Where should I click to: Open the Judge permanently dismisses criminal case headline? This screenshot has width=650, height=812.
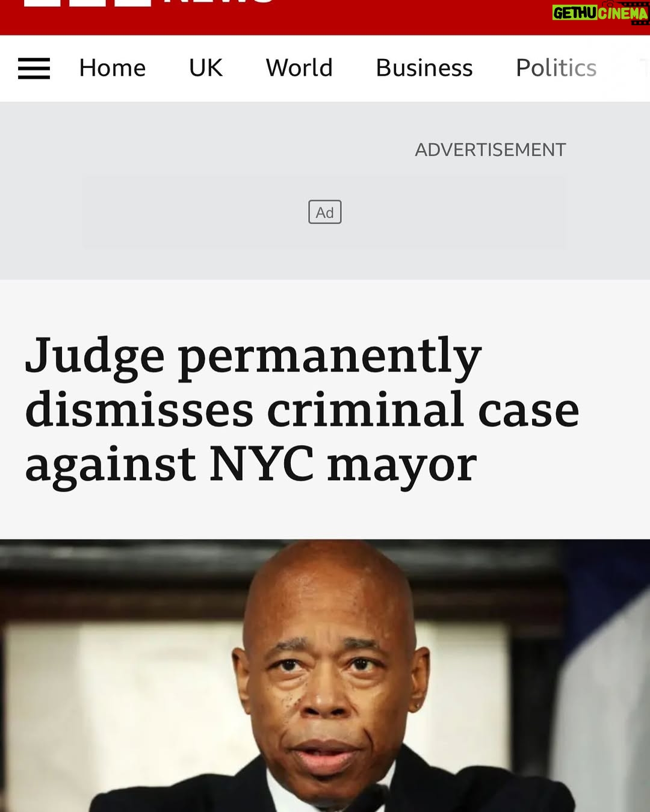[302, 410]
